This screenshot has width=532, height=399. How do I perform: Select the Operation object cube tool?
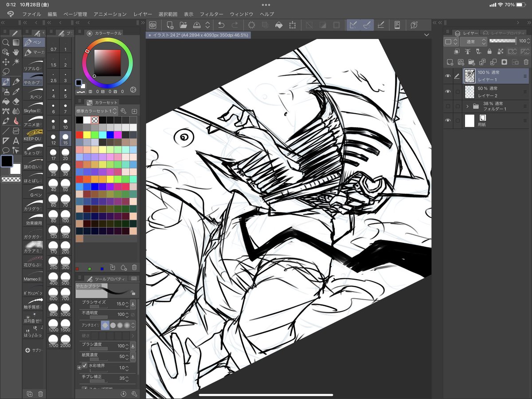pyautogui.click(x=6, y=52)
